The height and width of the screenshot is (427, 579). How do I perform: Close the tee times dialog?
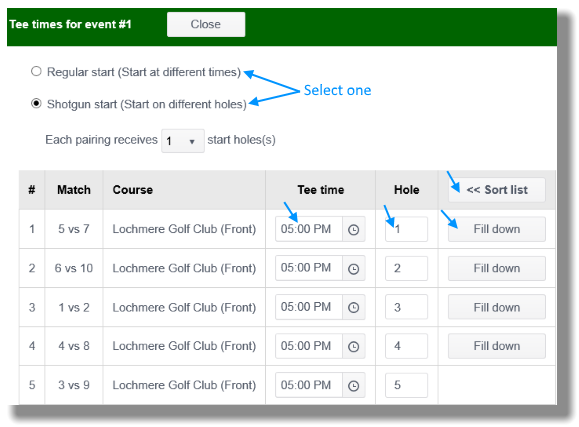206,24
